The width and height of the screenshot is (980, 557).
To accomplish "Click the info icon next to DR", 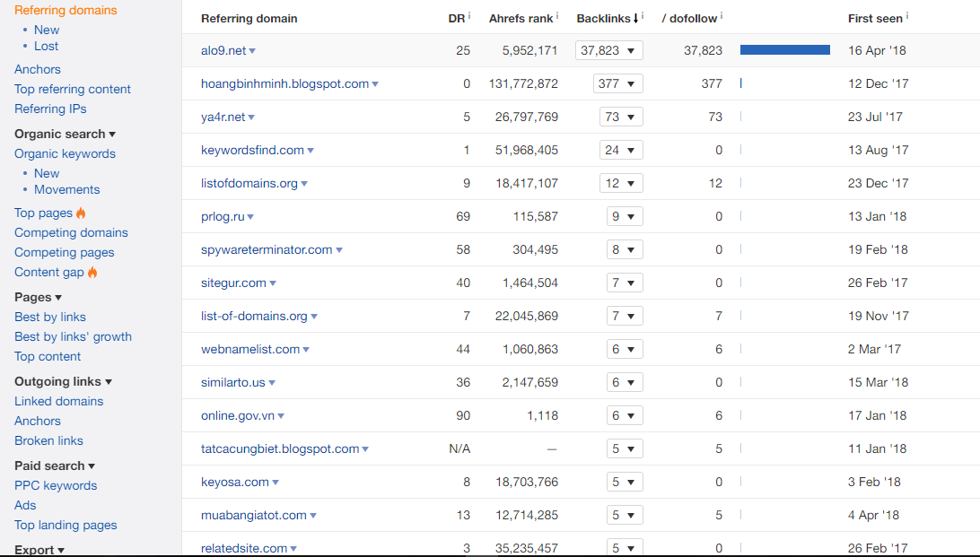I will point(469,15).
